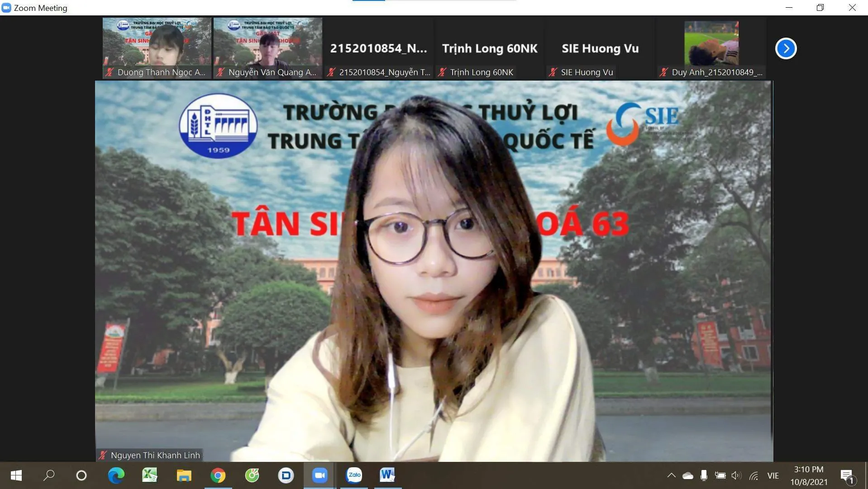The width and height of the screenshot is (868, 489).
Task: Open Microsoft Edge browser
Action: click(116, 475)
